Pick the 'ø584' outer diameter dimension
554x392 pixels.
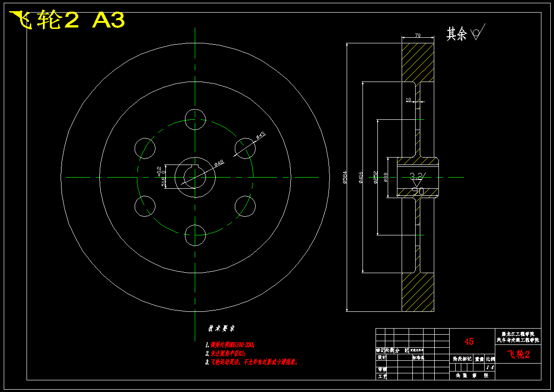(x=345, y=177)
